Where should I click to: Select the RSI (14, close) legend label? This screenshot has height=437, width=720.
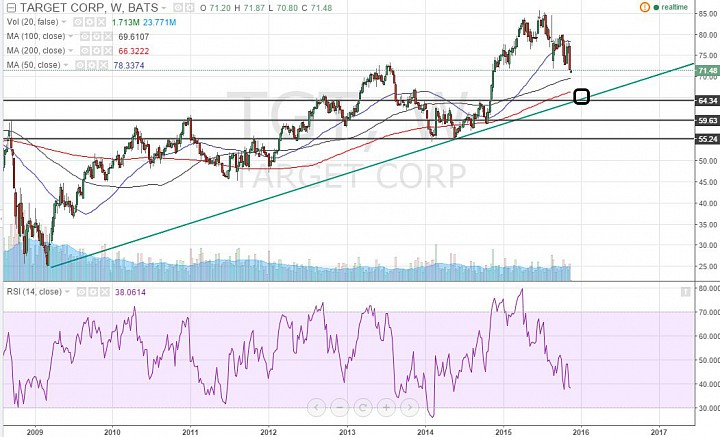pyautogui.click(x=34, y=292)
